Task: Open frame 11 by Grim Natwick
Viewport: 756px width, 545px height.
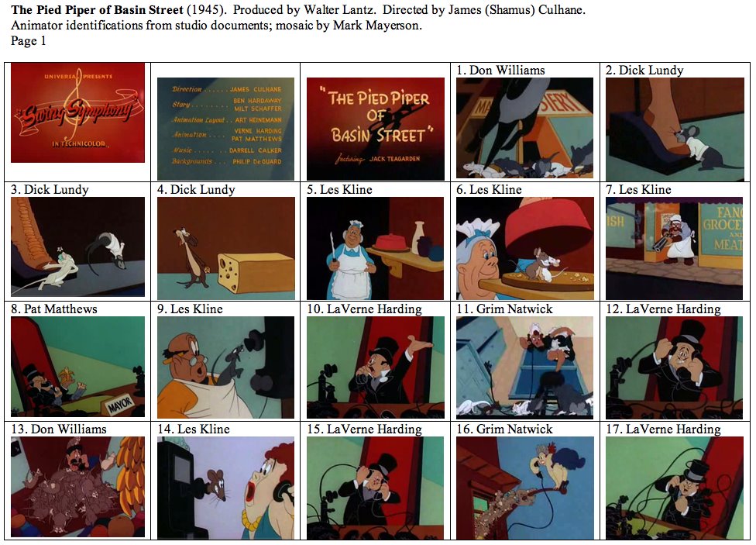Action: pyautogui.click(x=524, y=367)
